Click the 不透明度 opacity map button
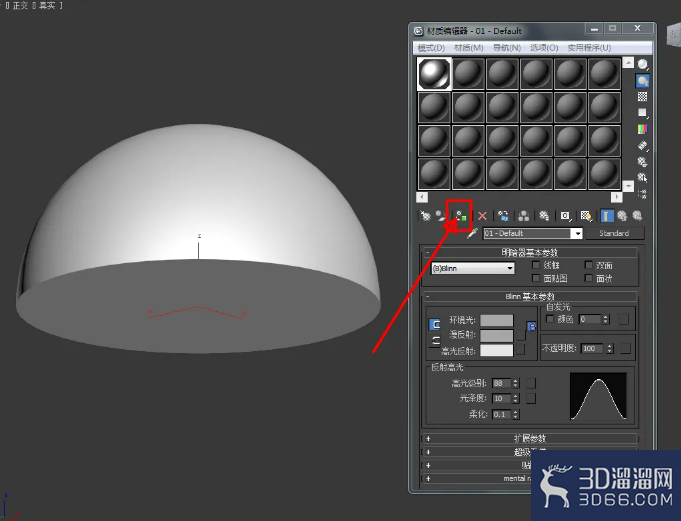 (625, 348)
